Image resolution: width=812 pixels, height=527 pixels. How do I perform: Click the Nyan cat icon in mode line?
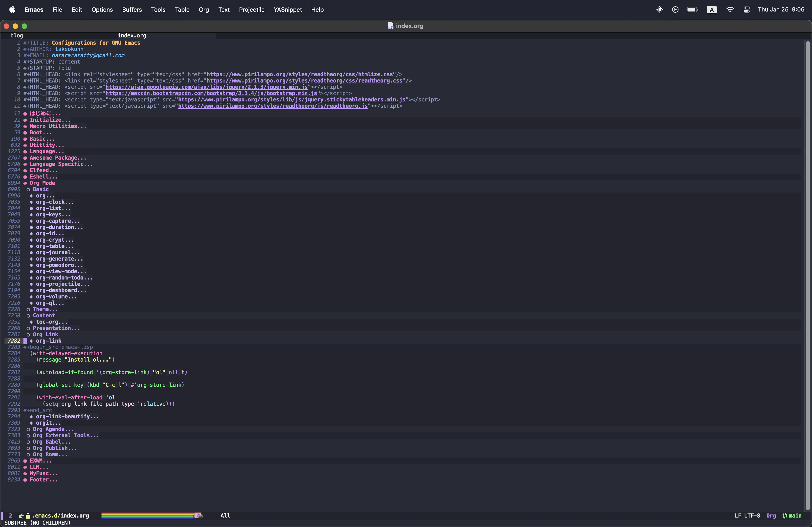[198, 516]
